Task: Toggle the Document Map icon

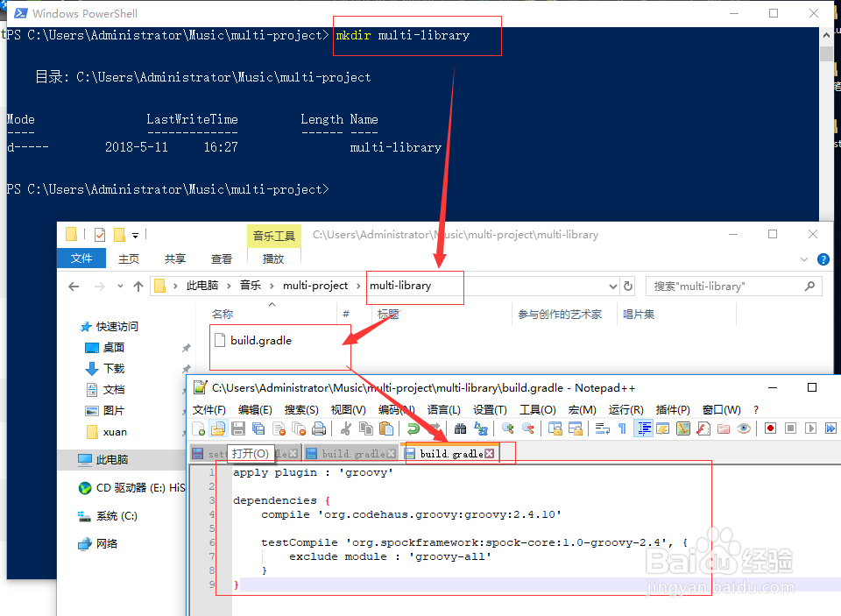Action: tap(682, 428)
